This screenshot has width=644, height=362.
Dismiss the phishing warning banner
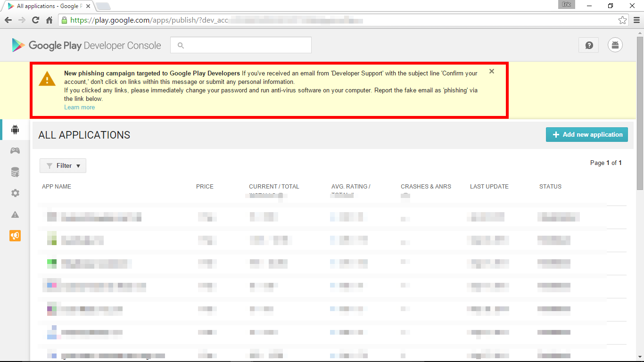[x=492, y=71]
